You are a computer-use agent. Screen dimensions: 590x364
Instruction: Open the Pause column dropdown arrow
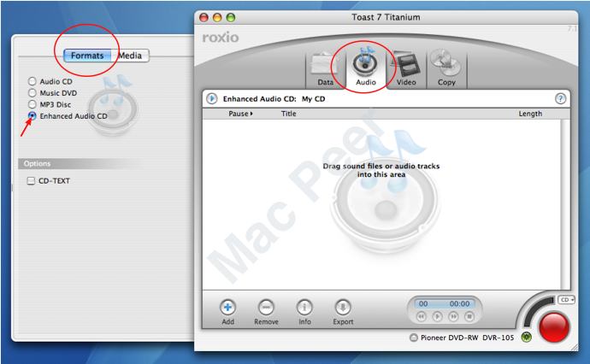(251, 114)
